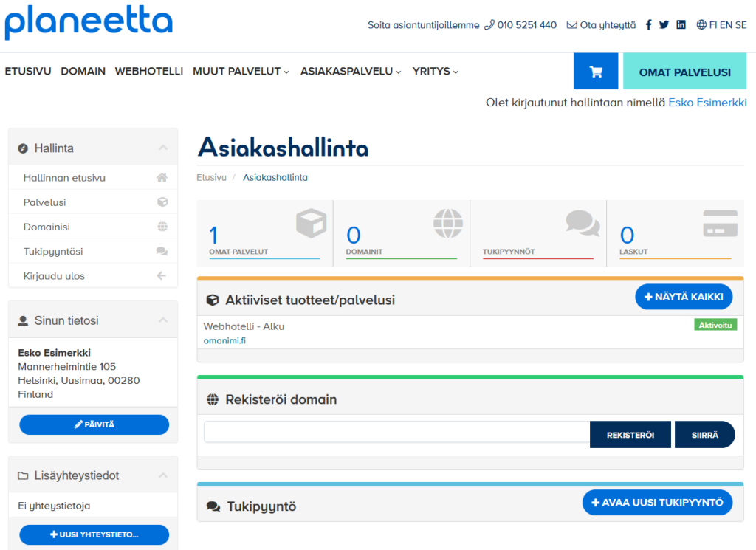The image size is (756, 550).
Task: Click the globe language icon
Action: pyautogui.click(x=701, y=24)
